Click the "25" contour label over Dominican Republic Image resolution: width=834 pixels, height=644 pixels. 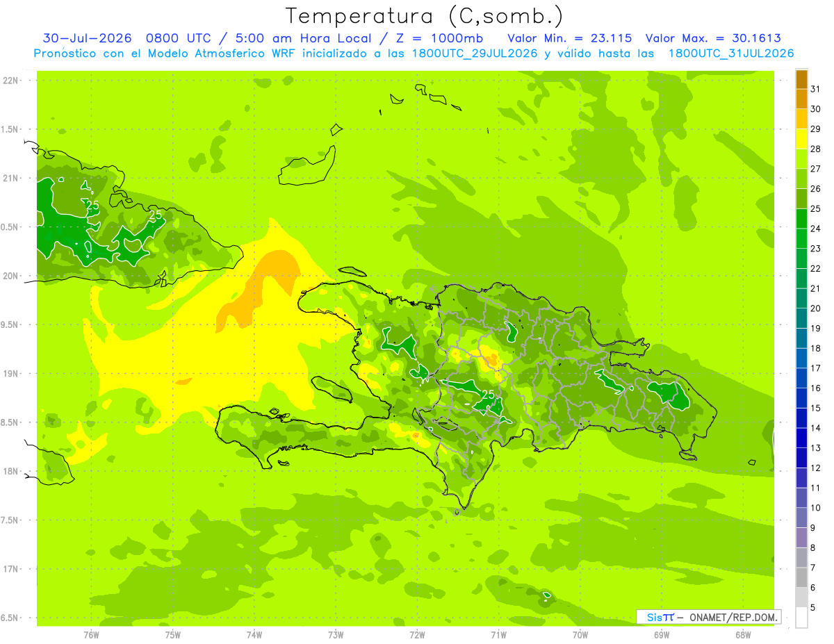488,395
